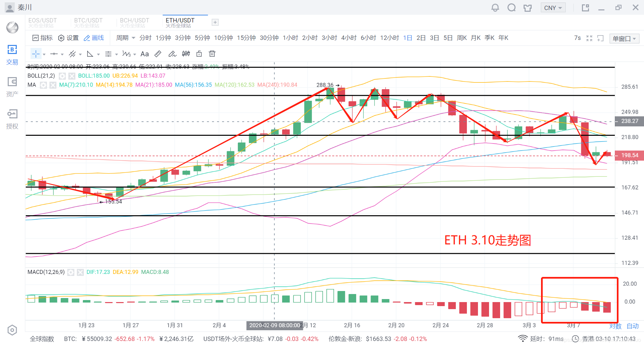
Task: Select the 1日 daily period
Action: 408,38
